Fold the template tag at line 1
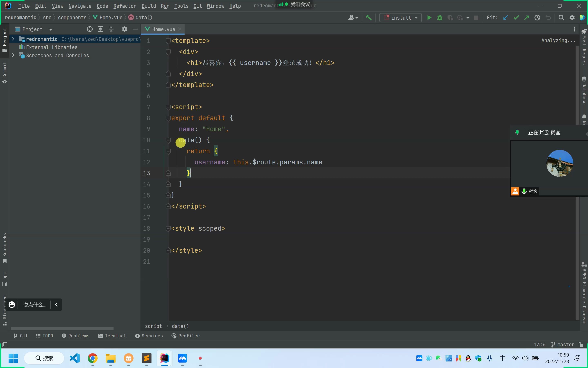This screenshot has width=588, height=368. (x=168, y=41)
